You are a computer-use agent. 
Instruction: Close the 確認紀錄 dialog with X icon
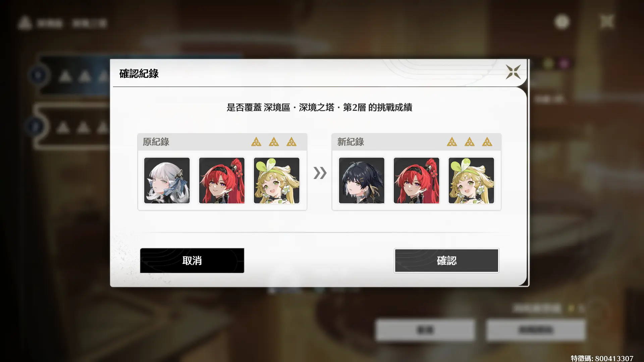click(513, 72)
